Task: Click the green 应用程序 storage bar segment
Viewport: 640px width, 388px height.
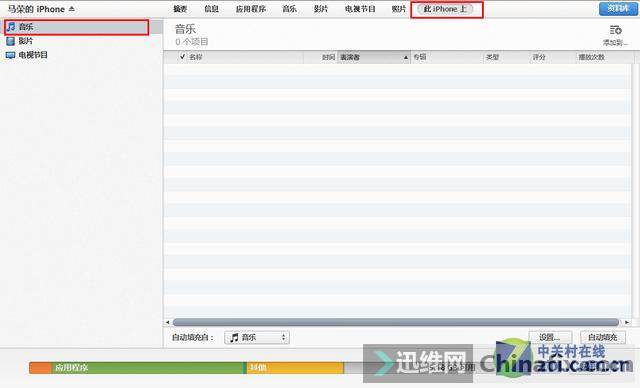Action: tap(147, 368)
